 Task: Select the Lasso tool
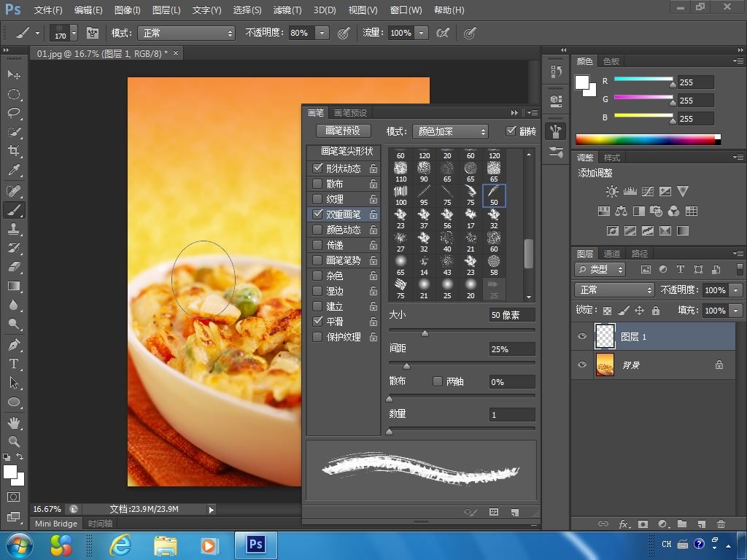click(14, 113)
